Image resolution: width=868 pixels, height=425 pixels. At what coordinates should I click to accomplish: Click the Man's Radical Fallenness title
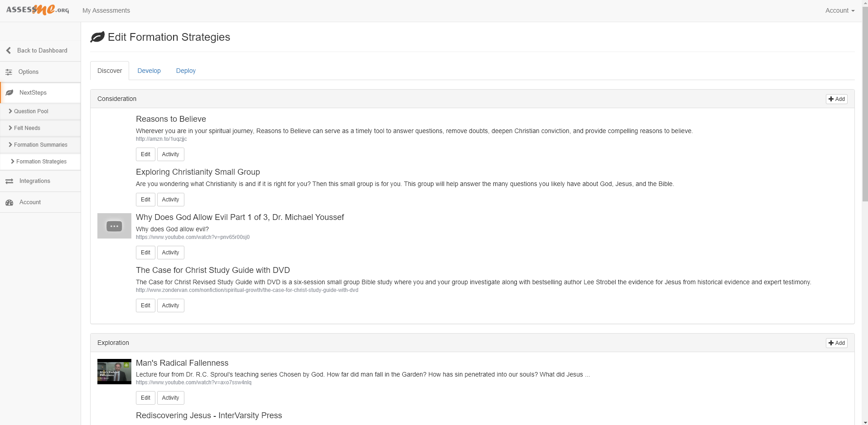tap(182, 363)
